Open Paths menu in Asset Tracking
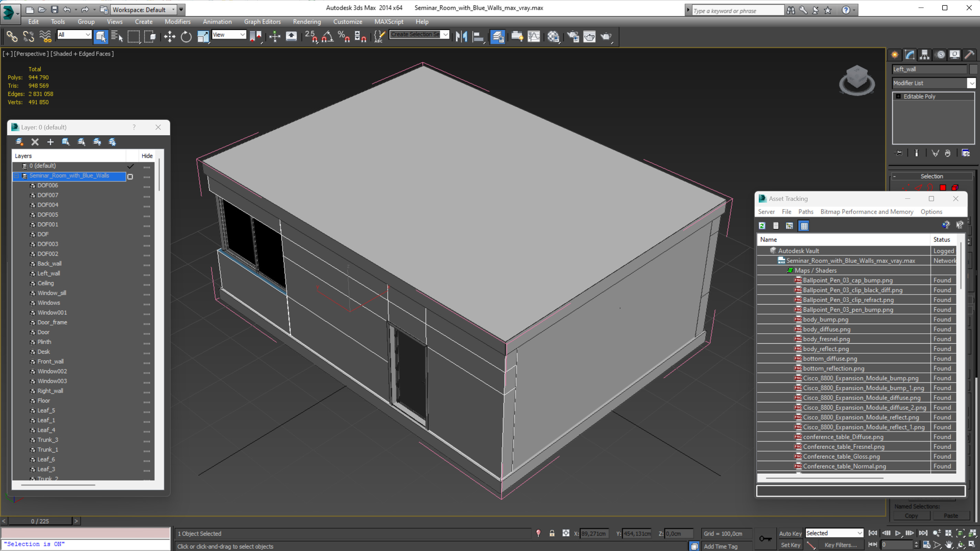 click(x=806, y=212)
